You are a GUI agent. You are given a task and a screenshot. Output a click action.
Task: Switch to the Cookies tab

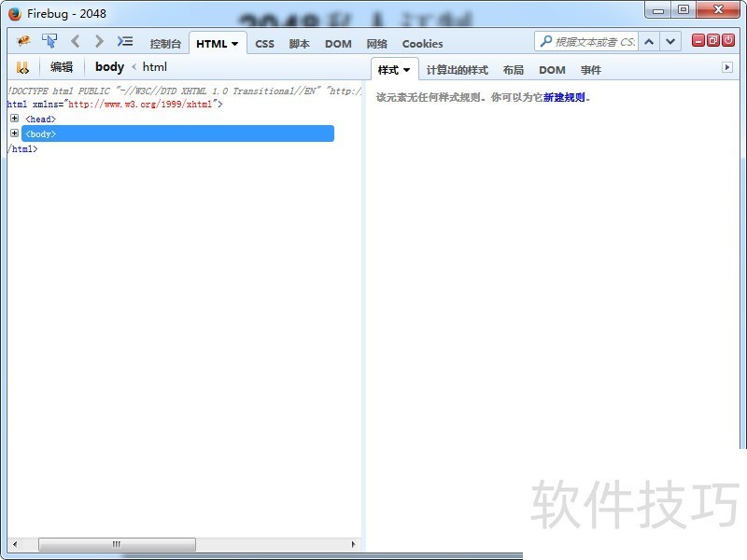422,44
